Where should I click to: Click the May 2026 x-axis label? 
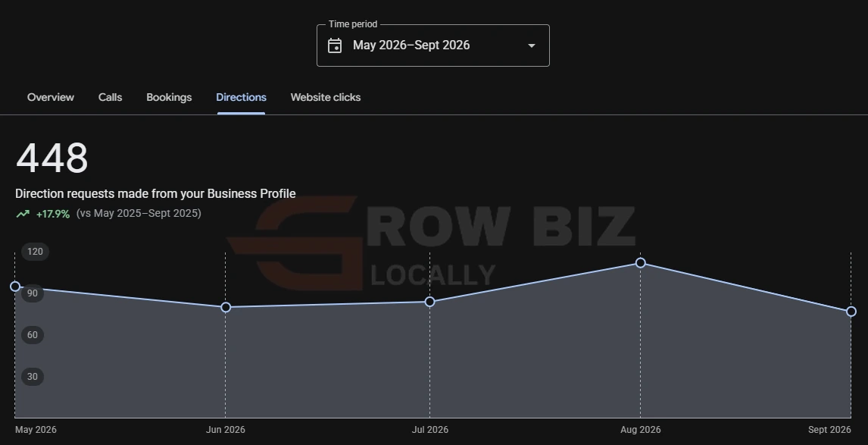[x=36, y=430]
